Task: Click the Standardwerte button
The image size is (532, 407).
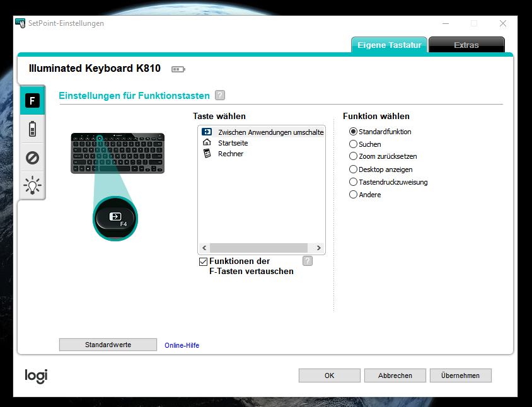Action: point(108,345)
